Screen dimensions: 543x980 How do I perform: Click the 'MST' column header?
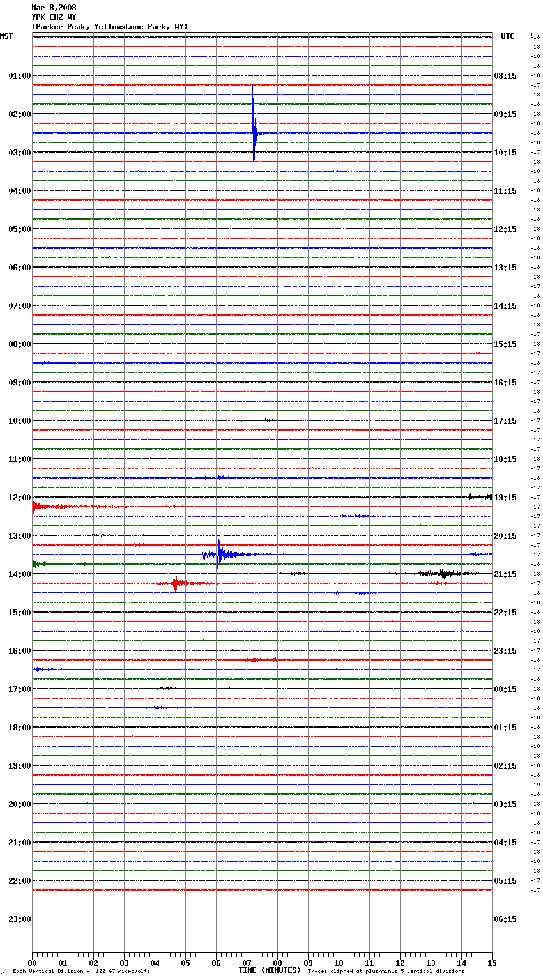coord(6,36)
